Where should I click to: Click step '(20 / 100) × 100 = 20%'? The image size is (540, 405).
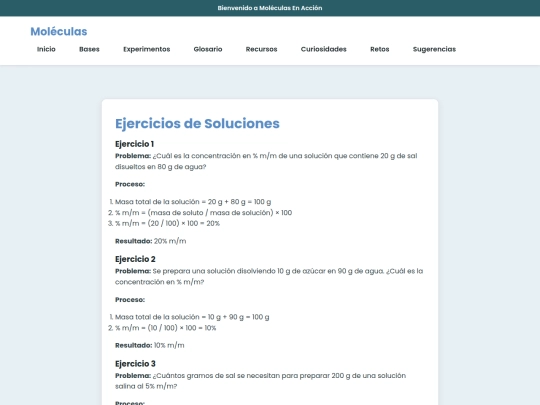[167, 223]
